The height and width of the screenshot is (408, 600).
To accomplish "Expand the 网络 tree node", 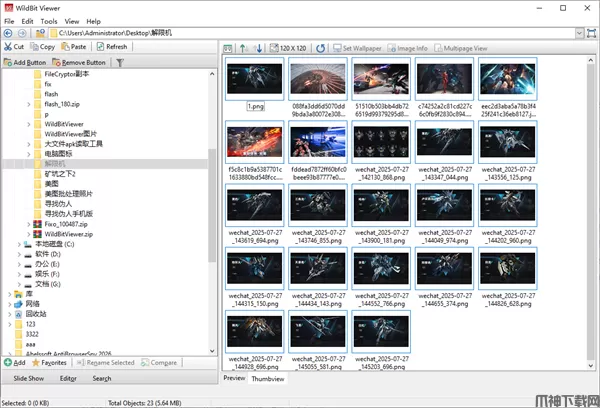I will pyautogui.click(x=9, y=303).
